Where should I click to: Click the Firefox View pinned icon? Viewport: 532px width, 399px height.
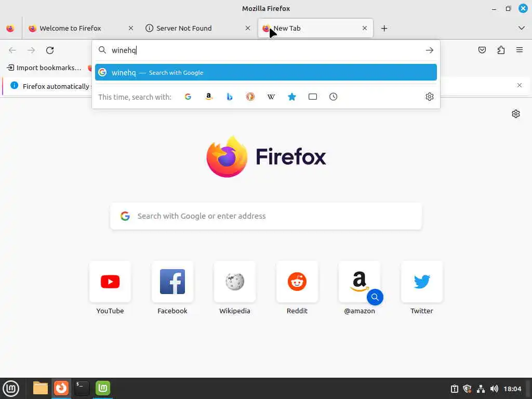(x=10, y=28)
